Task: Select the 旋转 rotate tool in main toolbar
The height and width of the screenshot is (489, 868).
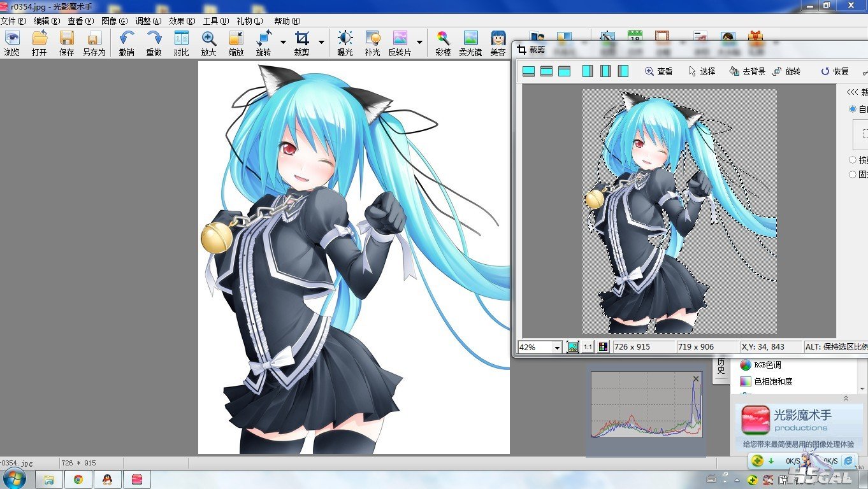Action: pos(264,44)
